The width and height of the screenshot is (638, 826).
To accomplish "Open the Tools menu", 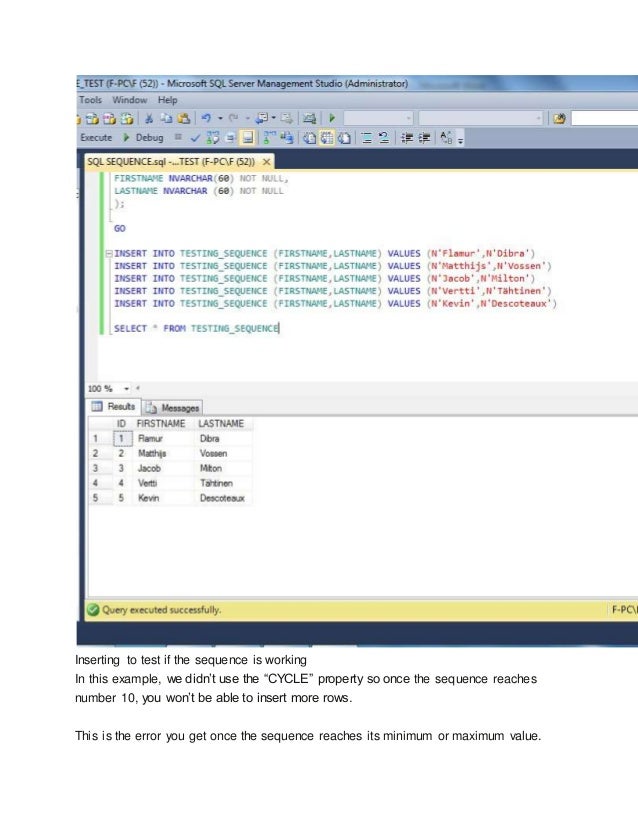I will pyautogui.click(x=90, y=100).
